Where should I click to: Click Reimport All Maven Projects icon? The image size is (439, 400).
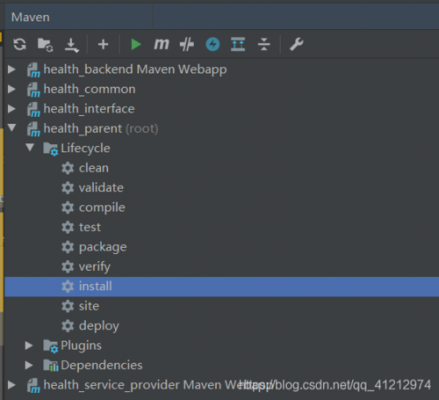[20, 44]
